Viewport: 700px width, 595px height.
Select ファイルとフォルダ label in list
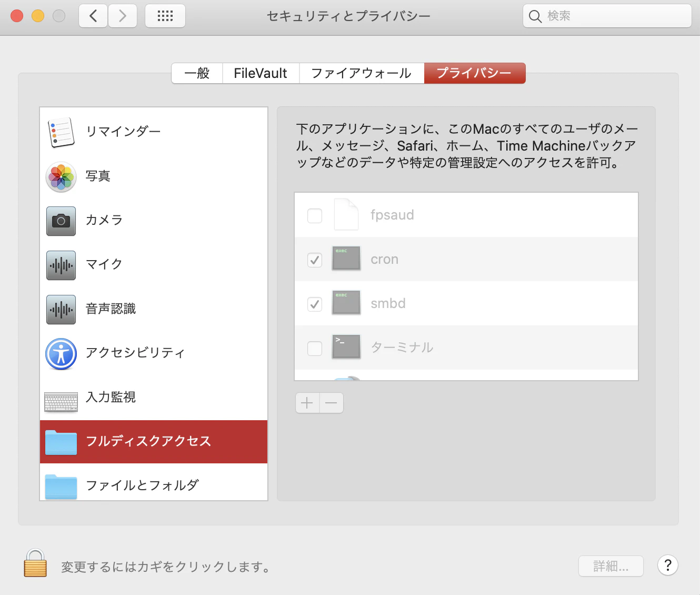coord(142,485)
